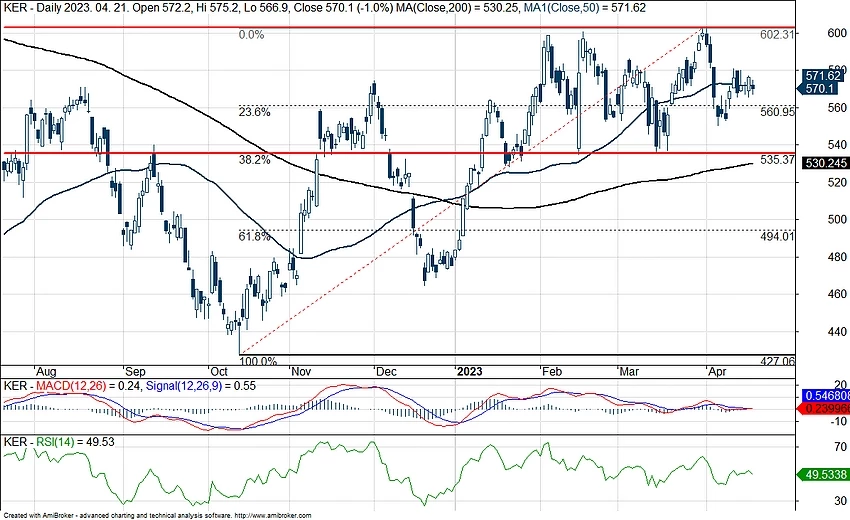The width and height of the screenshot is (850, 520).
Task: Click the green 49.5338 RSI value tag
Action: coord(824,477)
